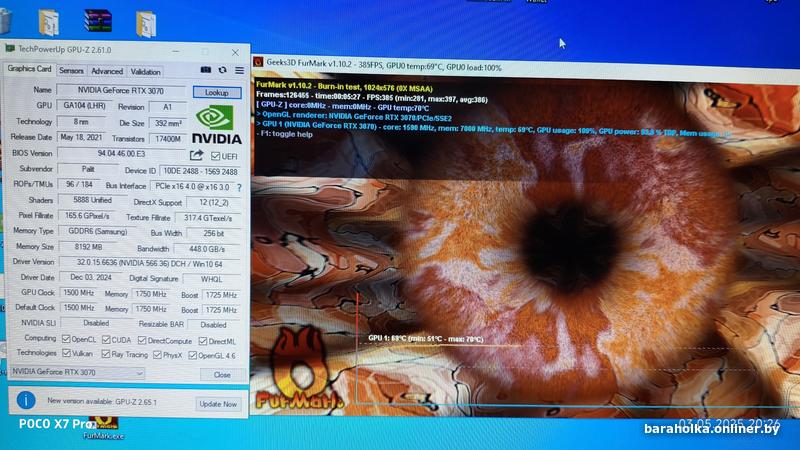Click the Release Date May 18, 2021 value
This screenshot has height=450, width=800.
coord(81,137)
